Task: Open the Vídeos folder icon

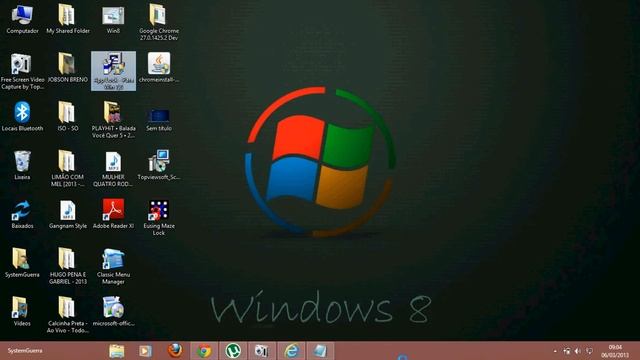Action: 22,311
